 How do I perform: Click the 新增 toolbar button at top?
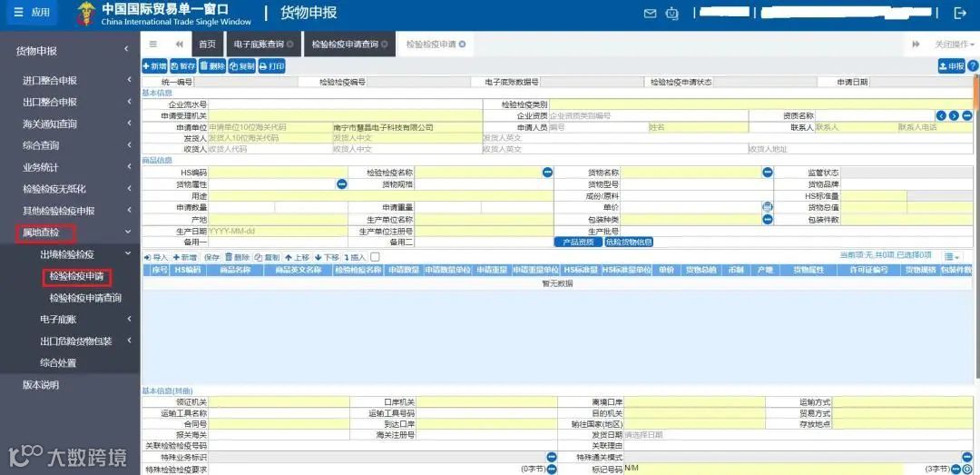click(154, 66)
